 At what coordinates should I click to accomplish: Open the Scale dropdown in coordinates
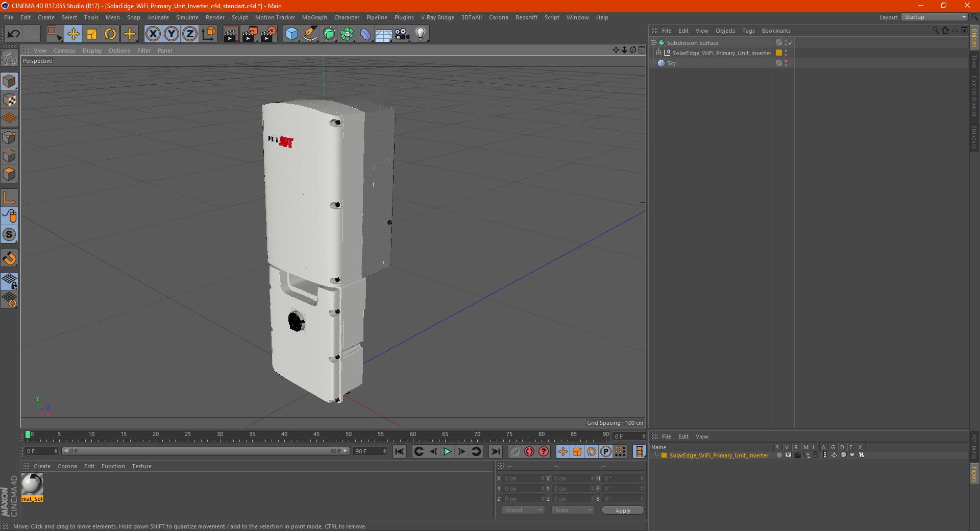572,510
